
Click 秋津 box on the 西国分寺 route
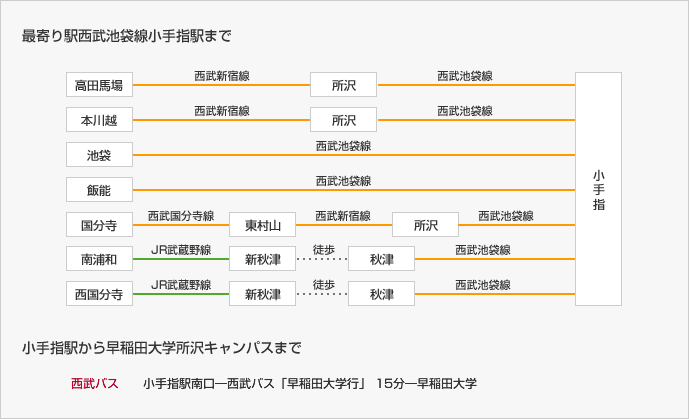[381, 294]
